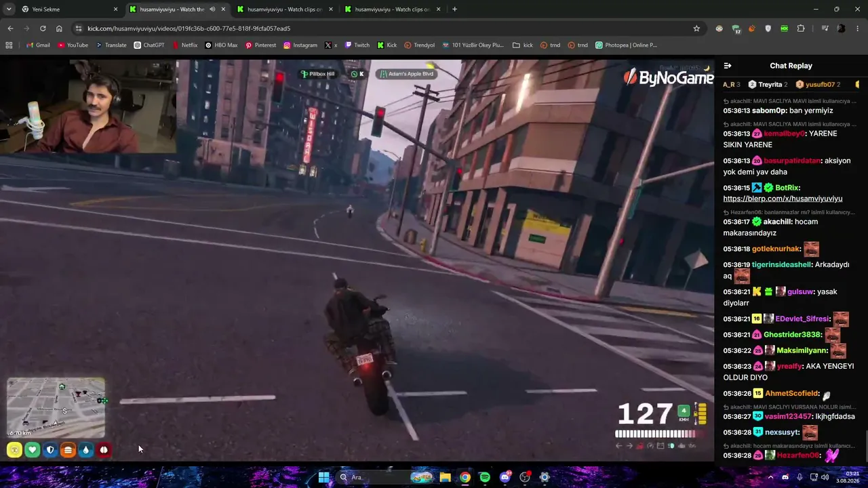868x488 pixels.
Task: Switch to the third tab, a husamviyuviyu clips tab
Action: (284, 9)
